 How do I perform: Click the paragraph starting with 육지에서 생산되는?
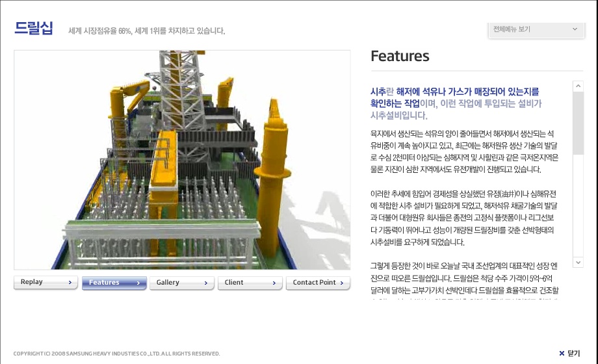(464, 151)
